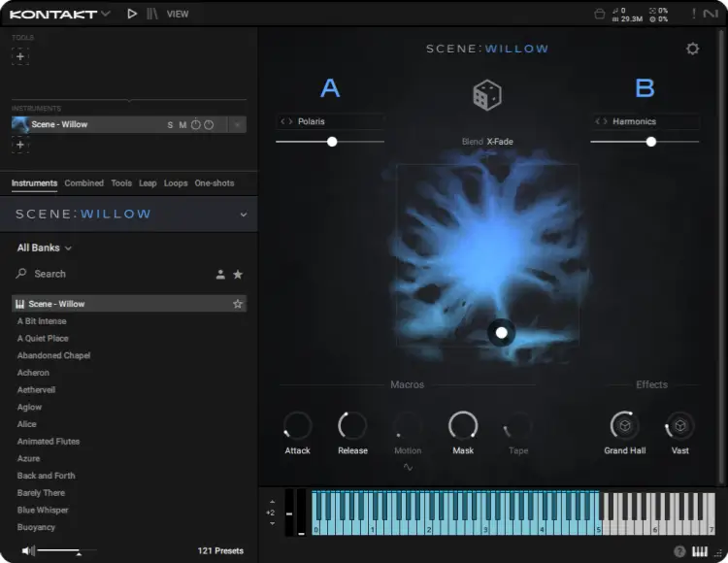
Task: Open the Polaris source A selector
Action: coord(330,121)
